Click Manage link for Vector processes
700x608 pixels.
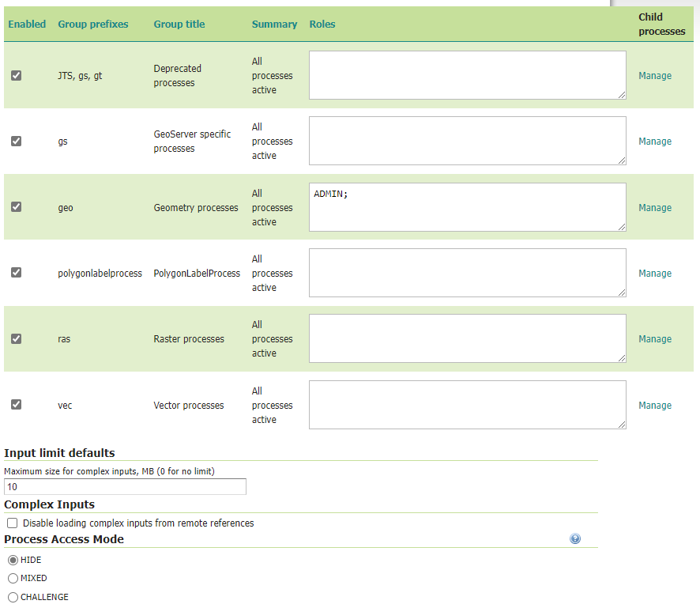pos(655,406)
